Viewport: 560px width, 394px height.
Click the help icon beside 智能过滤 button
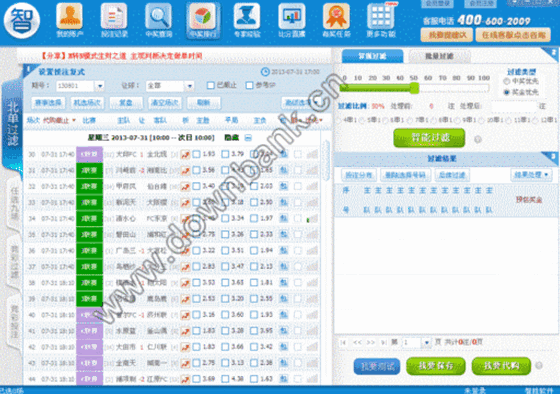pyautogui.click(x=478, y=139)
